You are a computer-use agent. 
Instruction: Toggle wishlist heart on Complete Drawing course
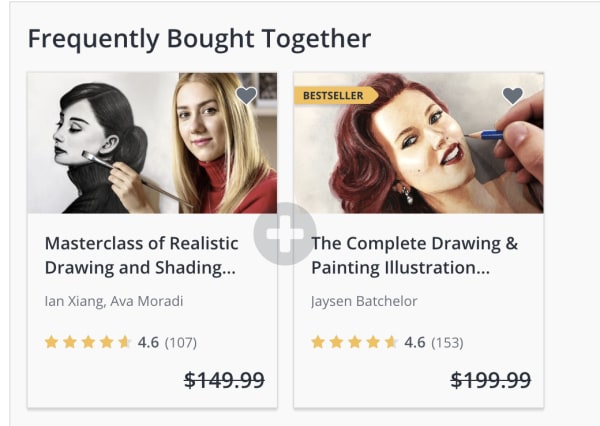coord(512,96)
